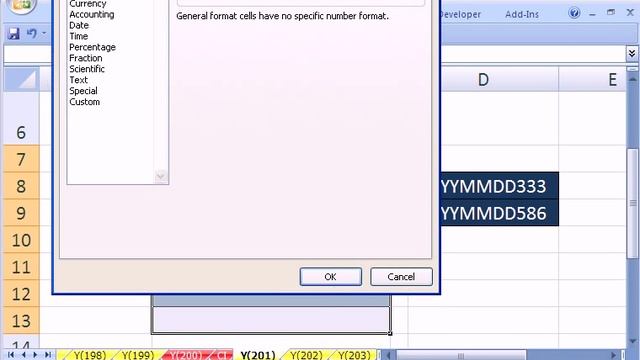Switch to sheet tab Y(202)

point(306,355)
